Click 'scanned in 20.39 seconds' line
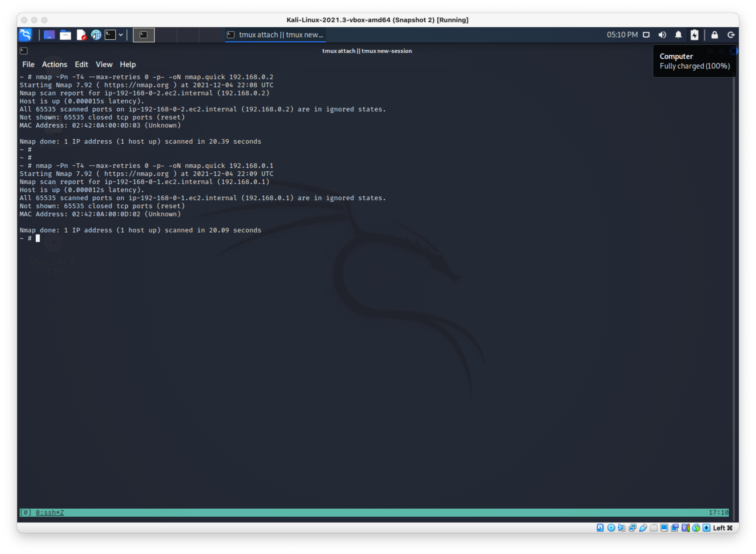The width and height of the screenshot is (756, 554). click(x=141, y=141)
